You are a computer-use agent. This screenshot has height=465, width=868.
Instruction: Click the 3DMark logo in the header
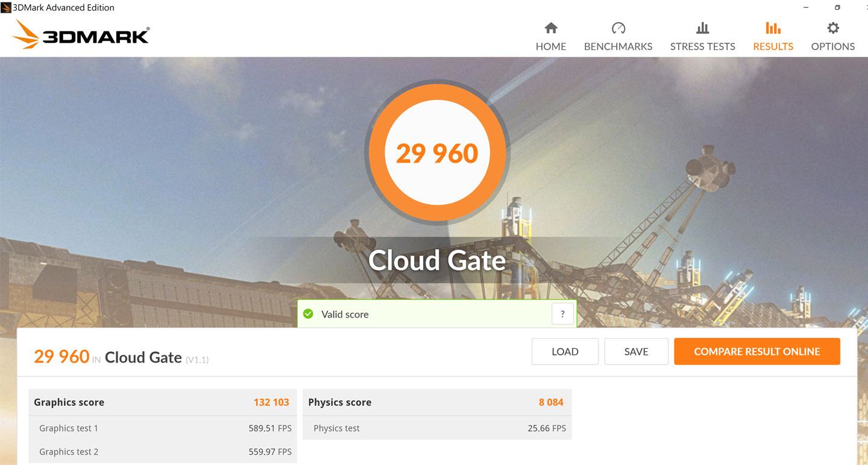(x=81, y=35)
